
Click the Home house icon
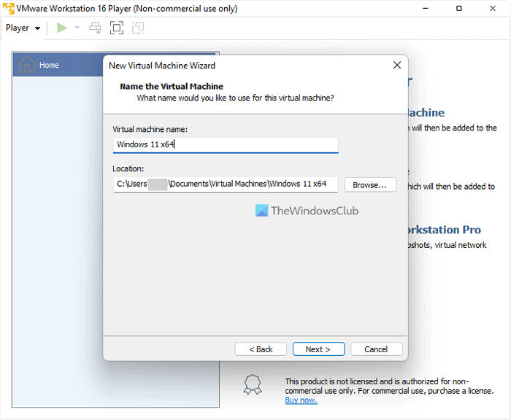click(27, 64)
